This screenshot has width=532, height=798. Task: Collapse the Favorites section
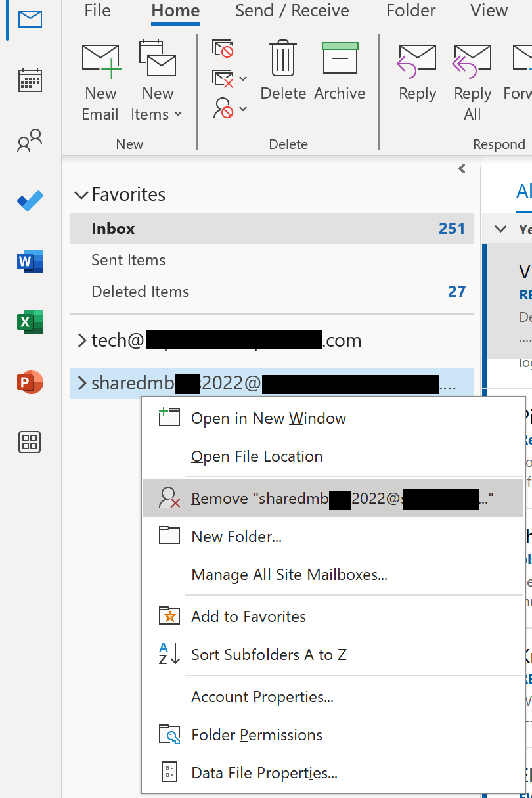point(81,194)
